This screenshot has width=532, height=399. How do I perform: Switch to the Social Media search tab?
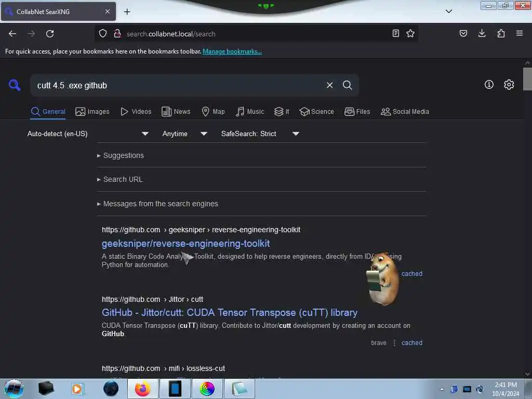(405, 112)
